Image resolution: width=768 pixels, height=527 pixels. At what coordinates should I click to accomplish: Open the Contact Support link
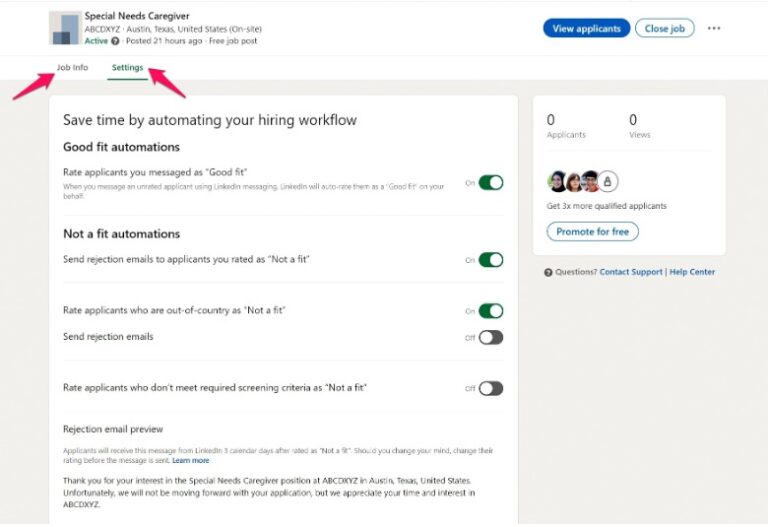[631, 272]
